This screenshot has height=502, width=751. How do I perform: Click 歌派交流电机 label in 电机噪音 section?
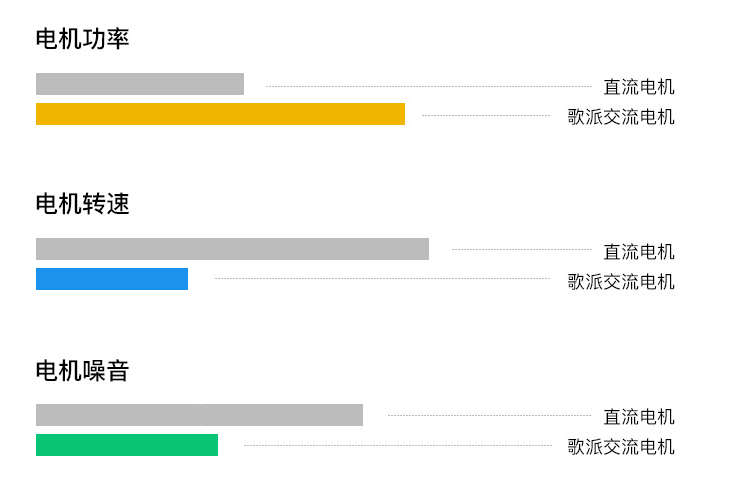(621, 447)
